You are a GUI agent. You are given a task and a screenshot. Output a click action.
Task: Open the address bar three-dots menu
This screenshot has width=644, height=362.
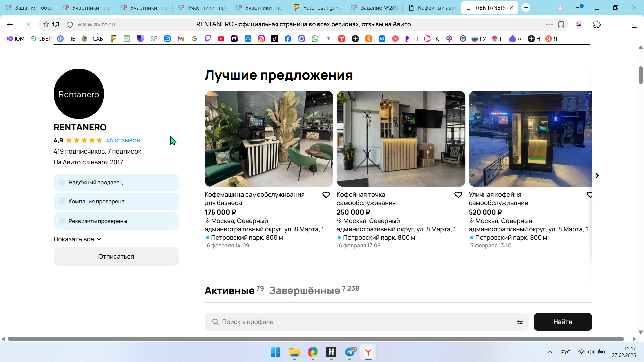(549, 24)
